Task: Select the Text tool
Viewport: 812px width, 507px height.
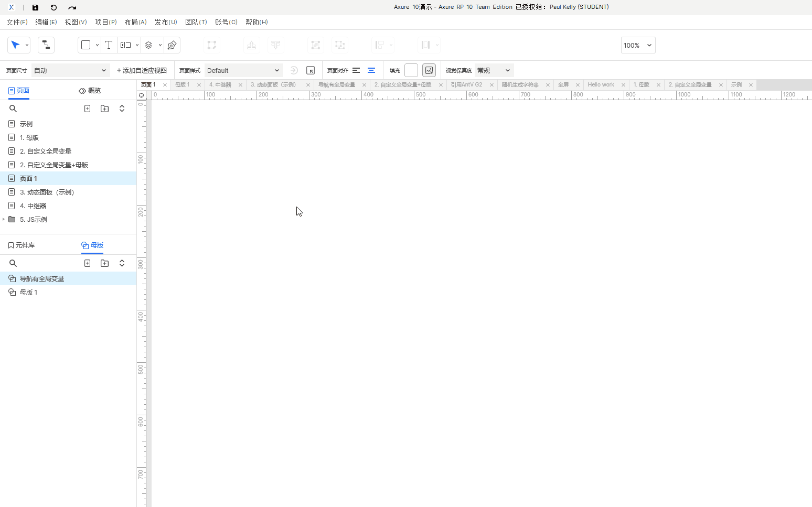Action: [109, 45]
